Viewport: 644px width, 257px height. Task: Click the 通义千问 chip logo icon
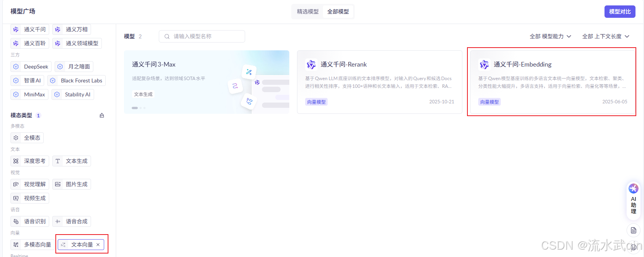pos(16,29)
